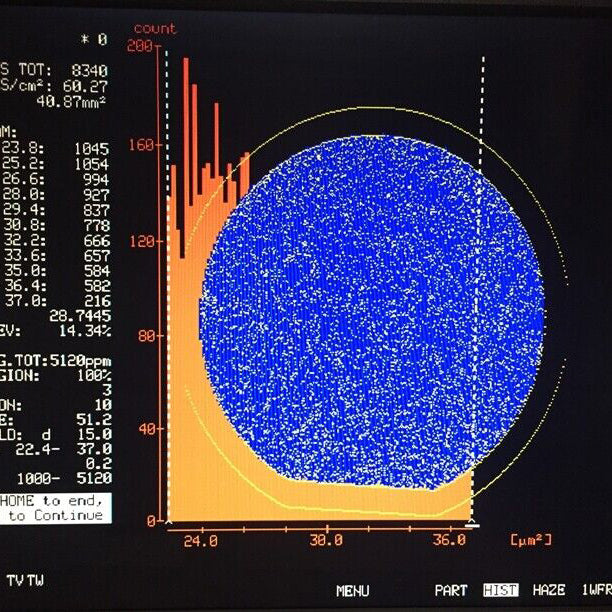This screenshot has width=612, height=612.
Task: Click the µm² axis unit label
Action: (x=531, y=540)
